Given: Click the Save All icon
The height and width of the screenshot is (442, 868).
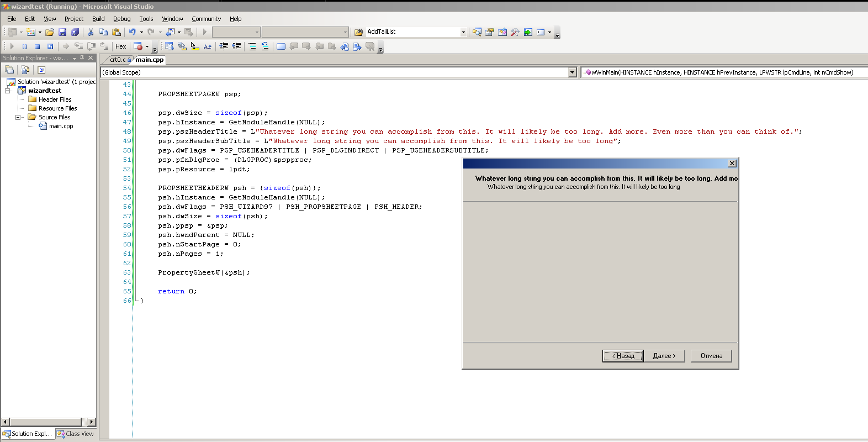Looking at the screenshot, I should 75,32.
